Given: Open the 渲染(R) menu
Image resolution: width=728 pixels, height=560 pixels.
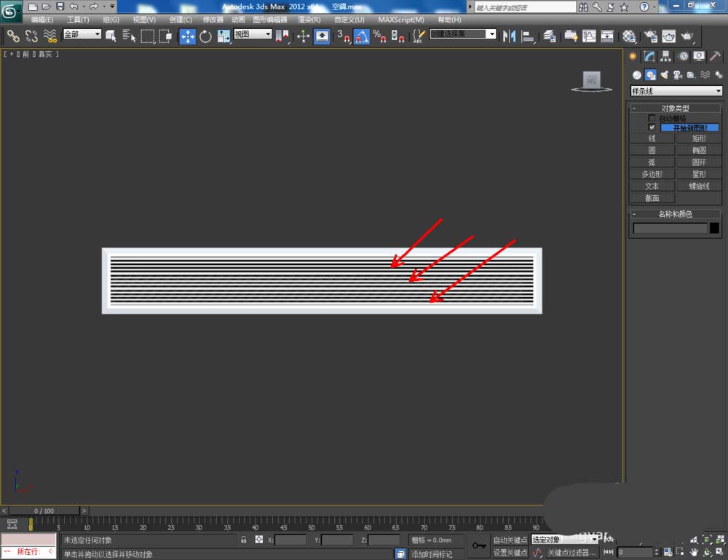Looking at the screenshot, I should coord(309,20).
